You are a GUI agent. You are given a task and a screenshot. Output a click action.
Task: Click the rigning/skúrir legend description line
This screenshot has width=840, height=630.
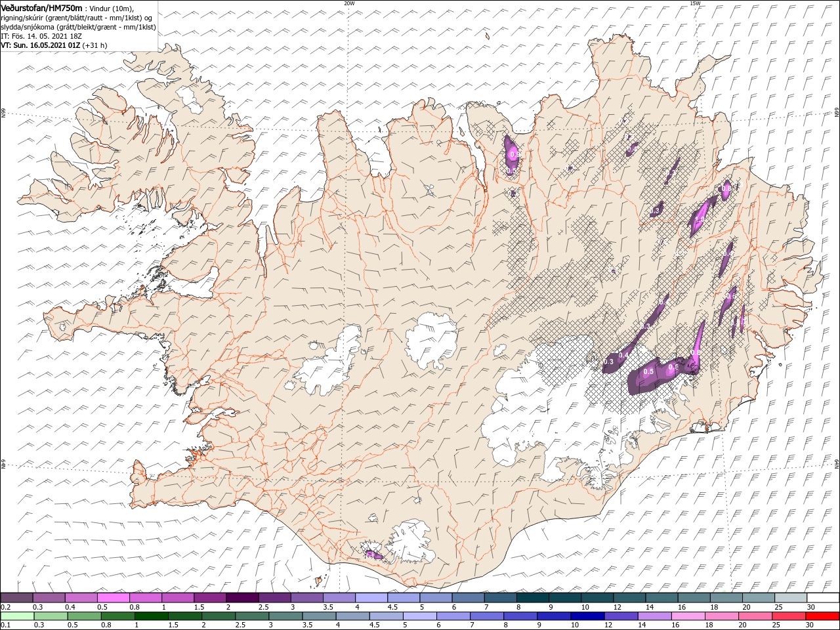[x=76, y=18]
